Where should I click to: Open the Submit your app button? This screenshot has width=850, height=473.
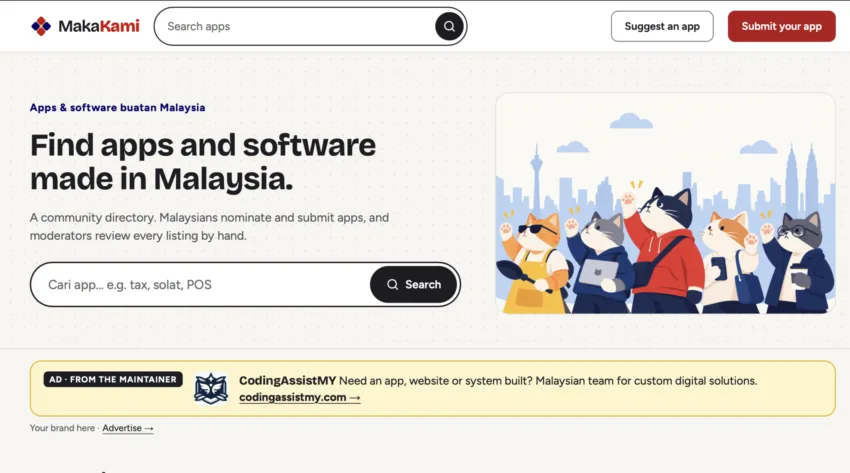pyautogui.click(x=781, y=26)
